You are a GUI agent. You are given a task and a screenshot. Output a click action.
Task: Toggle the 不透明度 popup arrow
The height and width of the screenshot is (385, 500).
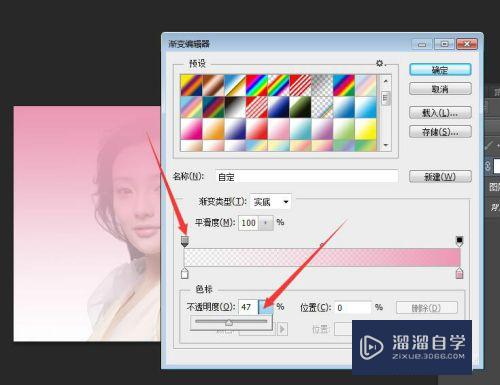click(x=266, y=307)
